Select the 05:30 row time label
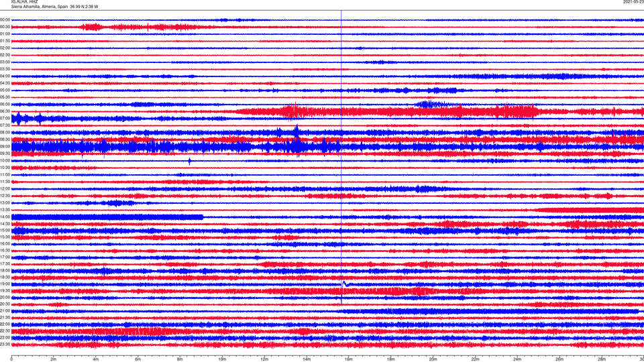Screen dimensions: 644x362 point(5,97)
